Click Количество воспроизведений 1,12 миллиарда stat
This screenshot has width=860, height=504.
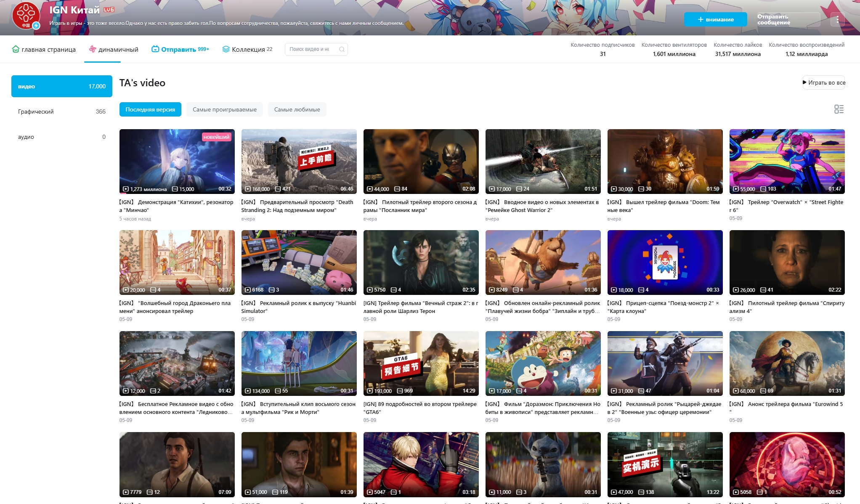coord(807,49)
